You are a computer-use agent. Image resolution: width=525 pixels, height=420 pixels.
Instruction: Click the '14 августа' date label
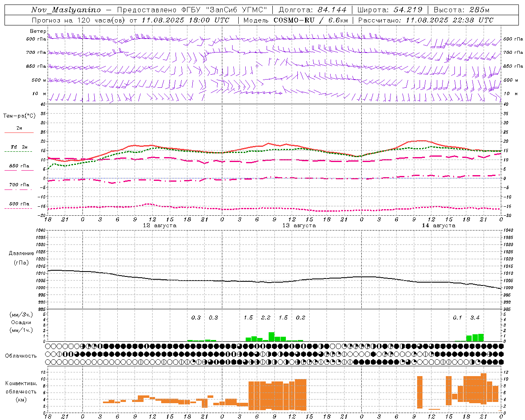coord(438,226)
